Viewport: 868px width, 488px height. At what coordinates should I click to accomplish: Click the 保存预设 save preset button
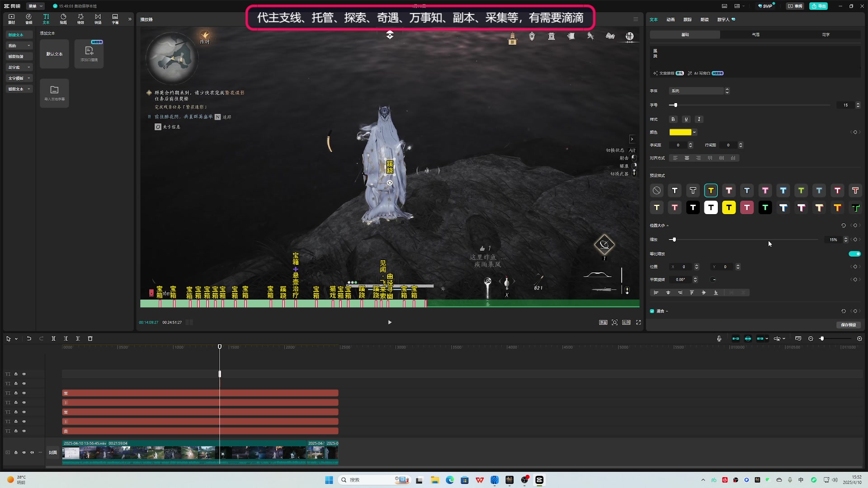(849, 325)
